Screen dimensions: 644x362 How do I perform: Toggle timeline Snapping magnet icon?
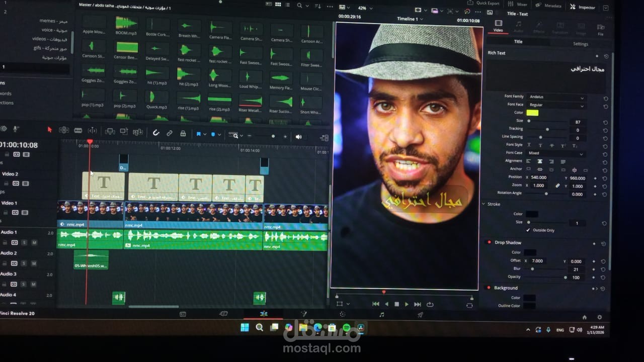pos(156,133)
